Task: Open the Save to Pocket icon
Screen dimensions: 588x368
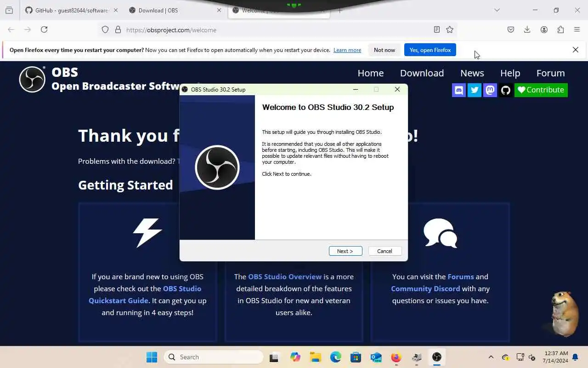Action: pos(511,29)
